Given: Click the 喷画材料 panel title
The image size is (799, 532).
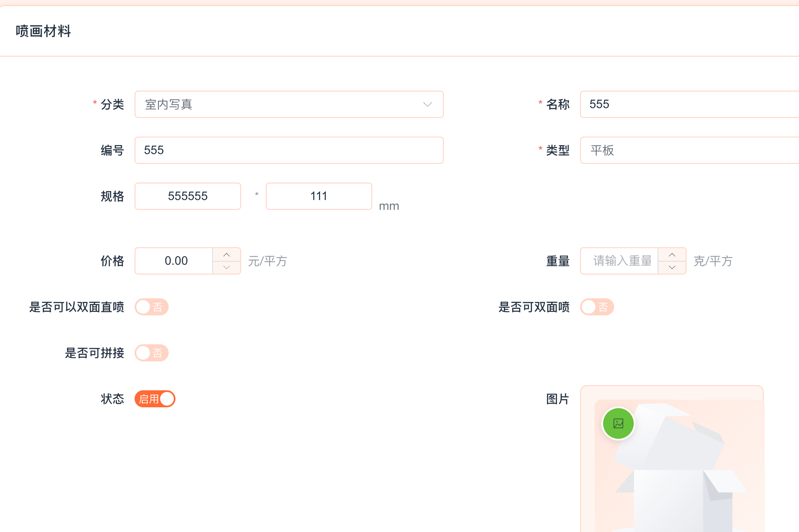Looking at the screenshot, I should (x=43, y=31).
